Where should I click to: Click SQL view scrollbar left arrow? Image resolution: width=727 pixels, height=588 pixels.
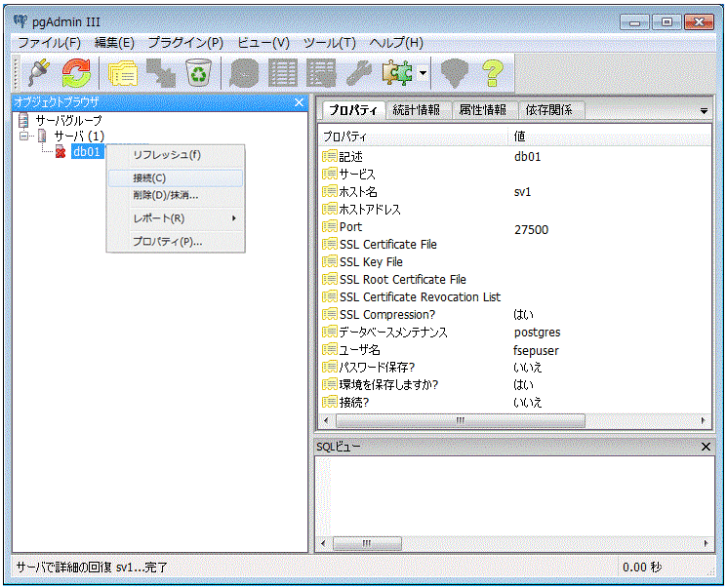click(323, 543)
